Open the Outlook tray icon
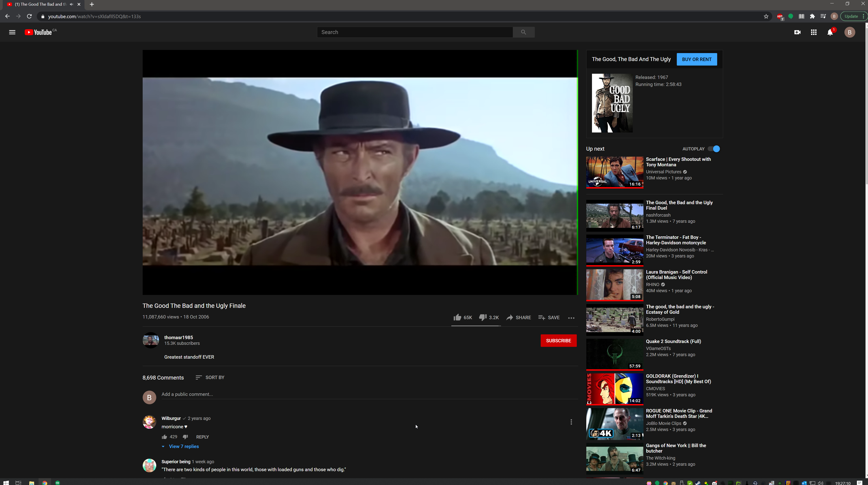The image size is (868, 485). click(x=804, y=483)
